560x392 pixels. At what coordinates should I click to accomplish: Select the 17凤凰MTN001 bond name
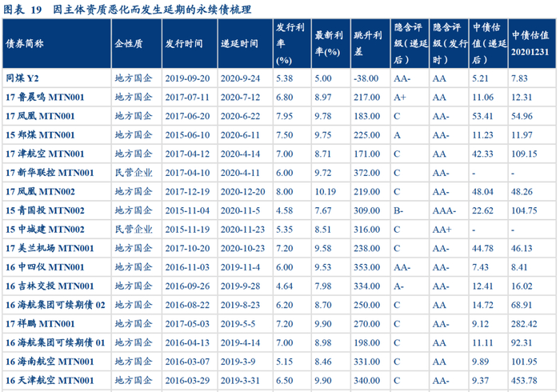pos(40,116)
